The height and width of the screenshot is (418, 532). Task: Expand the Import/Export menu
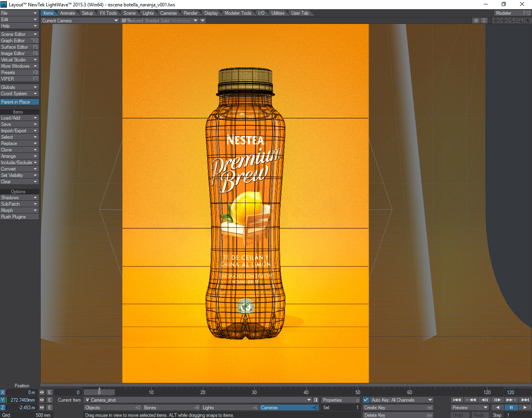point(20,131)
